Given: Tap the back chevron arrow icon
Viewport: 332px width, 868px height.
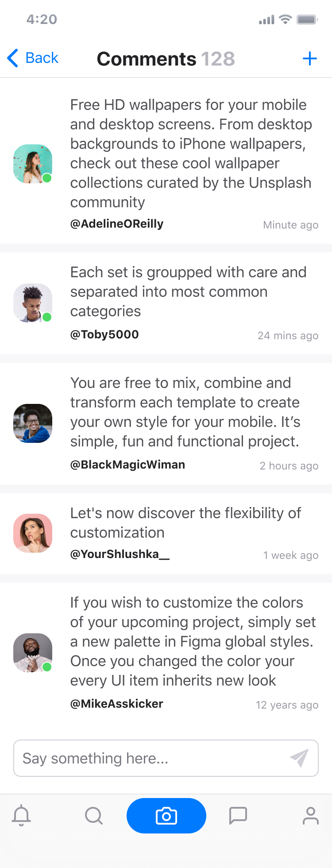Looking at the screenshot, I should click(12, 58).
